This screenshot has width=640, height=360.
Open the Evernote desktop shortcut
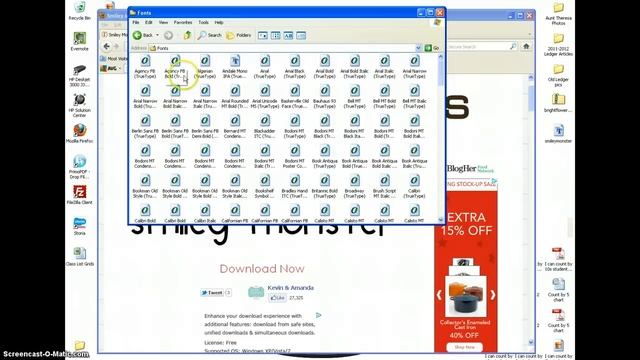pyautogui.click(x=80, y=42)
